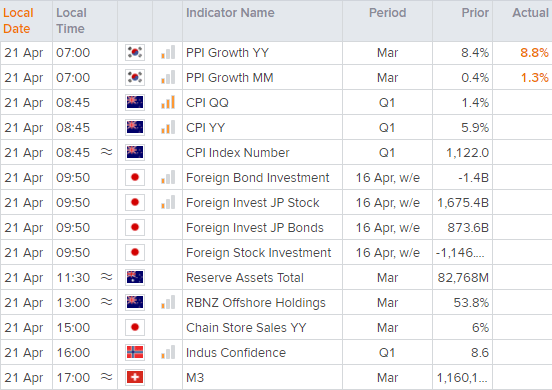
Task: Click the approximate-time symbol beside 17:00 M3
Action: click(106, 377)
